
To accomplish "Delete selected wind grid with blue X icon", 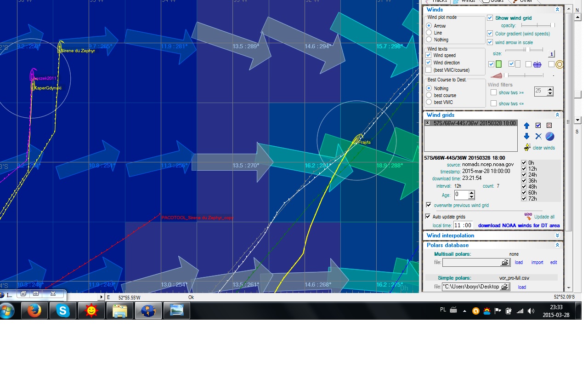I will click(x=538, y=136).
